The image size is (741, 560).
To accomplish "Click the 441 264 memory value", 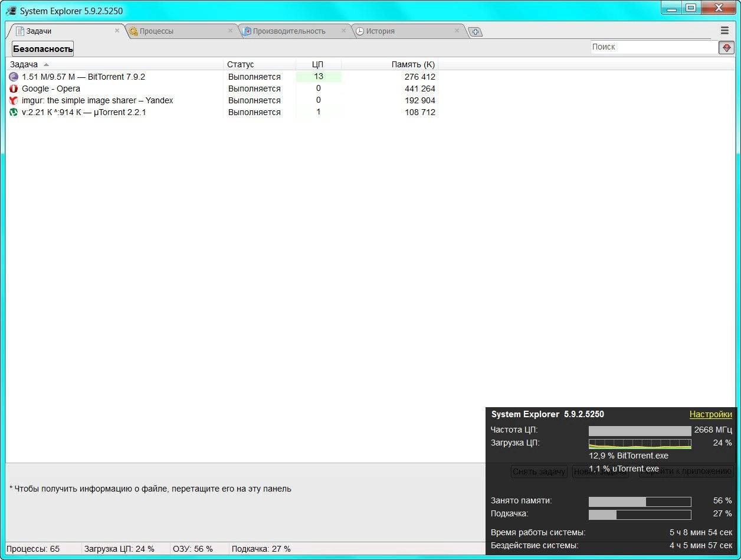I will [419, 89].
